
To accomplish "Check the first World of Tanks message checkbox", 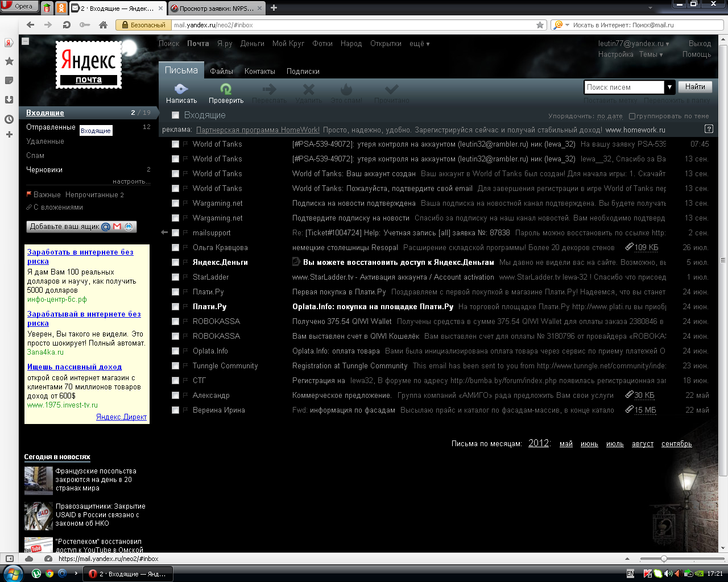I will coord(176,144).
